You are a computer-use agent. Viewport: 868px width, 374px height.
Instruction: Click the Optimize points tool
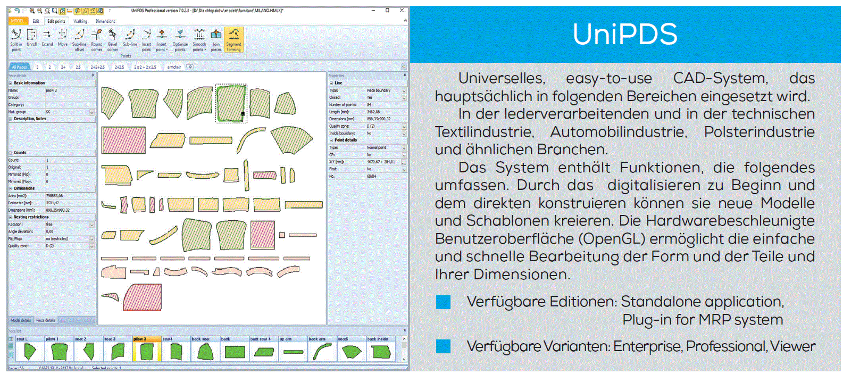tap(180, 40)
